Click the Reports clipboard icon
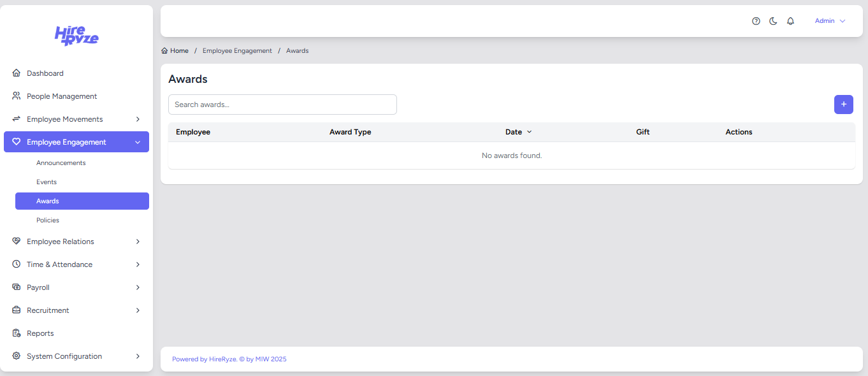This screenshot has height=376, width=868. coord(17,333)
